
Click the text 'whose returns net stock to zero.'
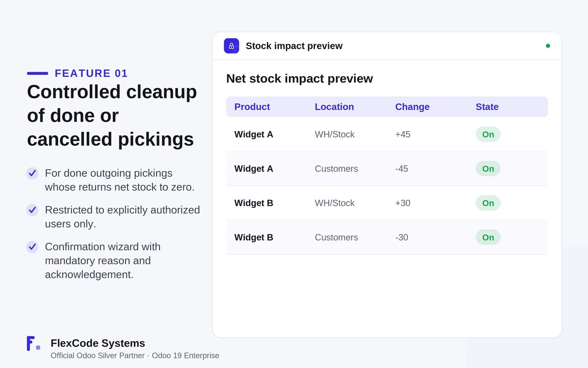tap(120, 187)
